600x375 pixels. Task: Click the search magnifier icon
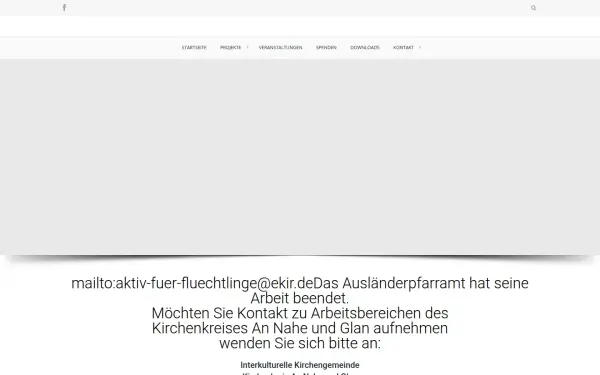(x=533, y=8)
